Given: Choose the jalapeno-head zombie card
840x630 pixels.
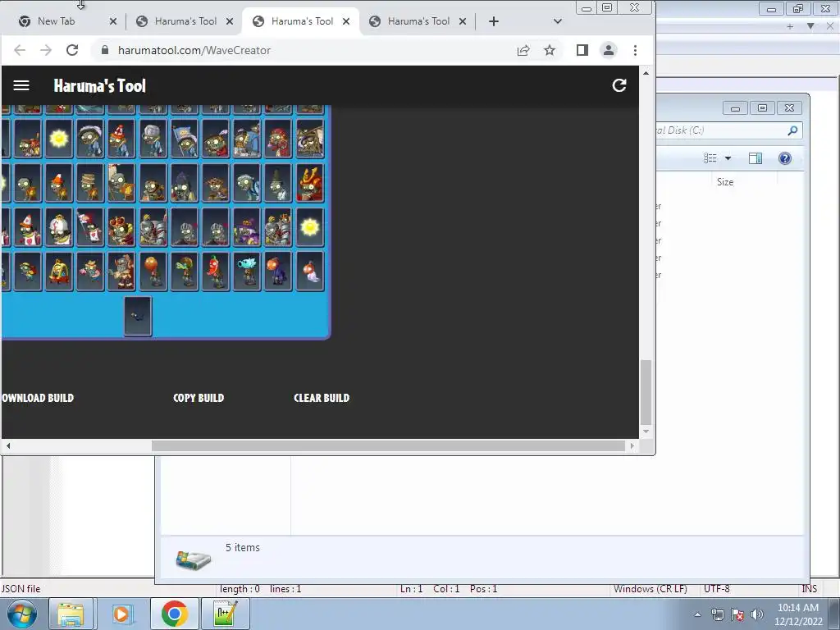Looking at the screenshot, I should coord(216,272).
